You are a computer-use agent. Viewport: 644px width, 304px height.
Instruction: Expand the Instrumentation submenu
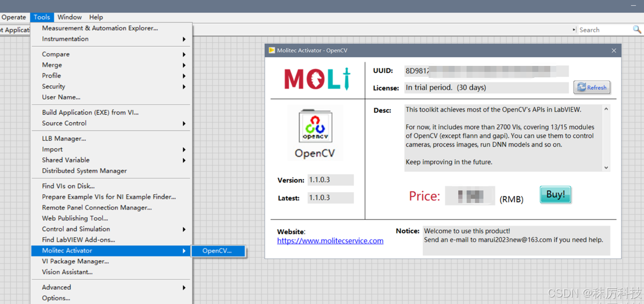111,39
